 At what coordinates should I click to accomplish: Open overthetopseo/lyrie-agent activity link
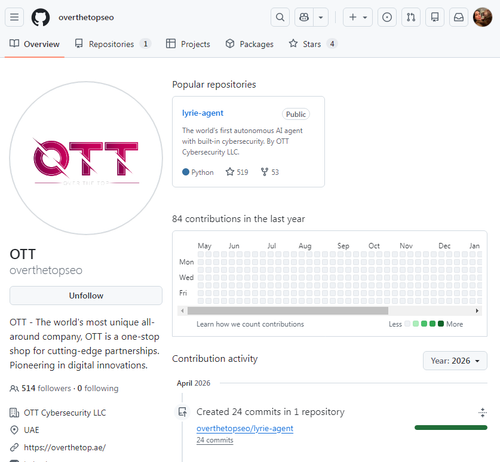tap(245, 428)
